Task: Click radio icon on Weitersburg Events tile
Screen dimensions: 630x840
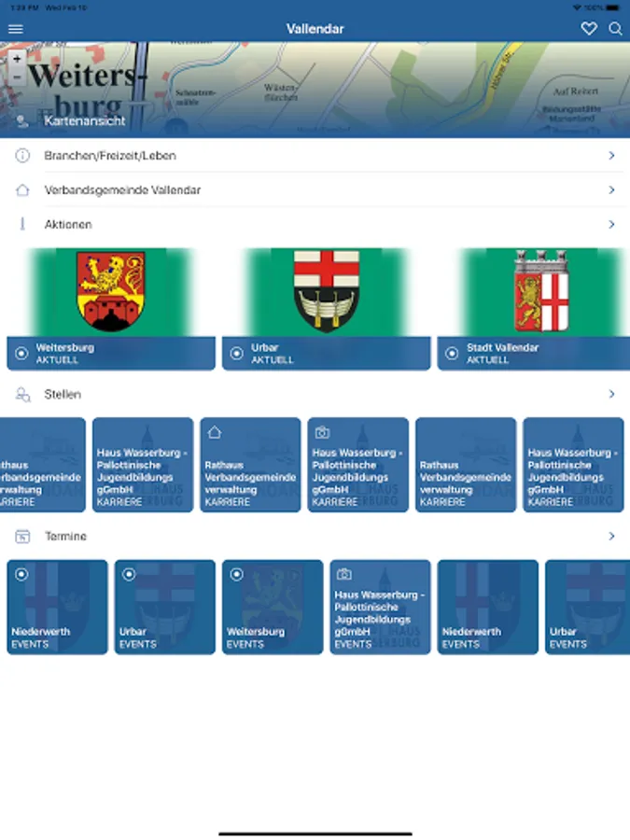Action: 237,575
